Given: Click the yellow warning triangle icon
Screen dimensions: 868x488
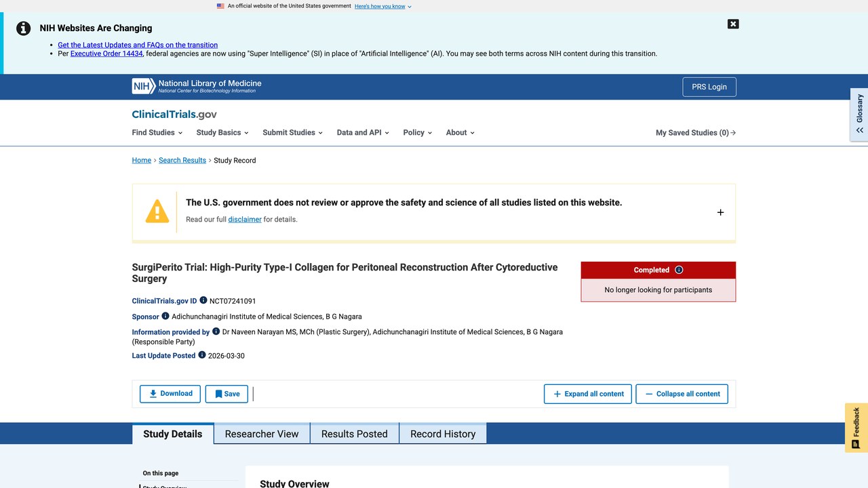Looking at the screenshot, I should pyautogui.click(x=157, y=211).
